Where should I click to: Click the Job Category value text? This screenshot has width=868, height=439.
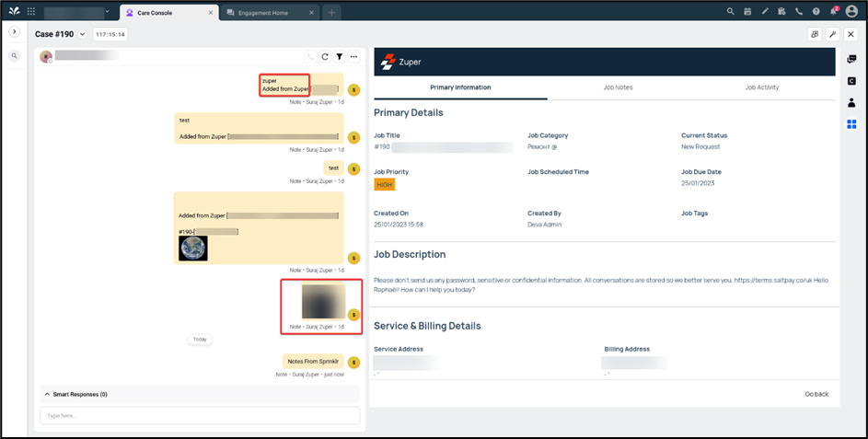542,146
